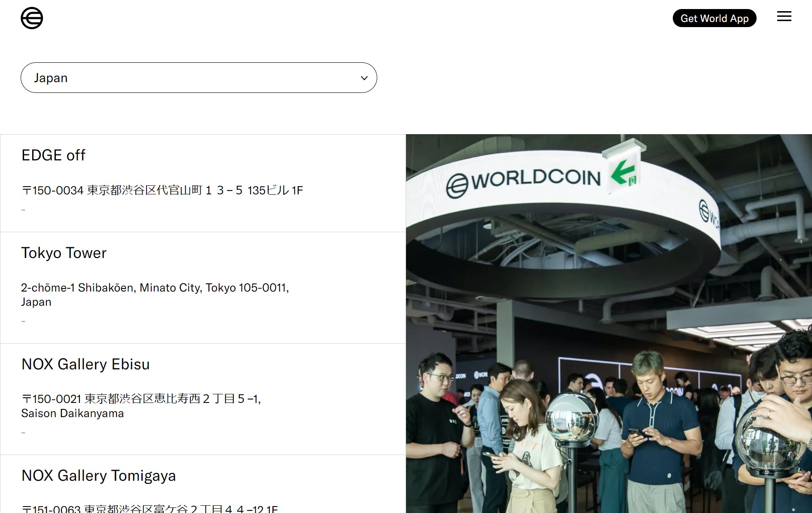The image size is (812, 513).
Task: Click the Get World App button
Action: point(714,18)
